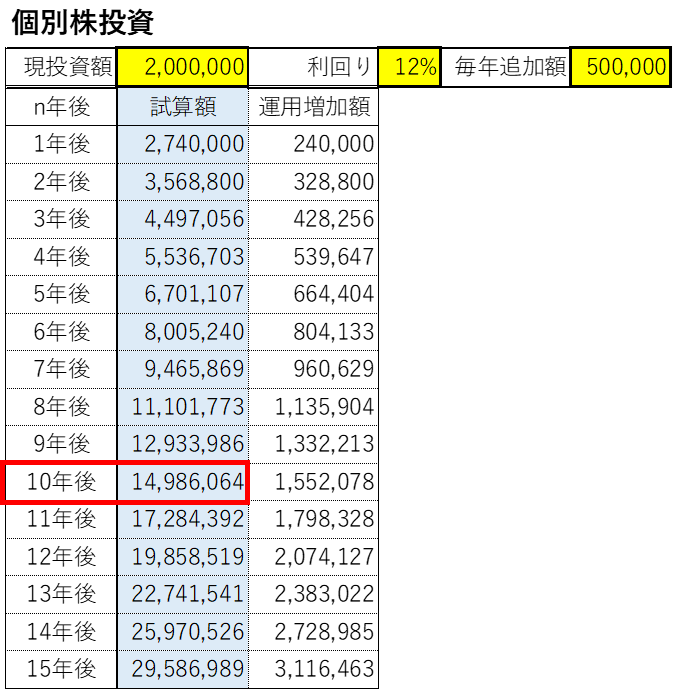
Task: Click the 4年後 row label
Action: pos(61,257)
